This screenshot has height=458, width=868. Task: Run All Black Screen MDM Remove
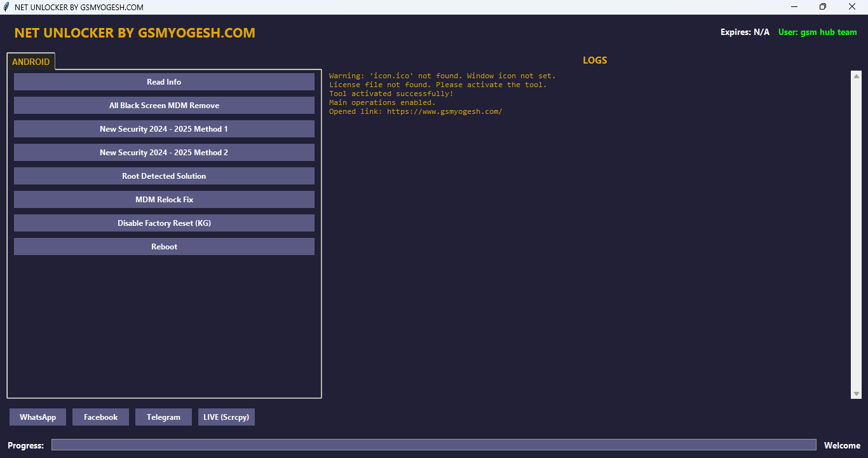[x=164, y=106]
